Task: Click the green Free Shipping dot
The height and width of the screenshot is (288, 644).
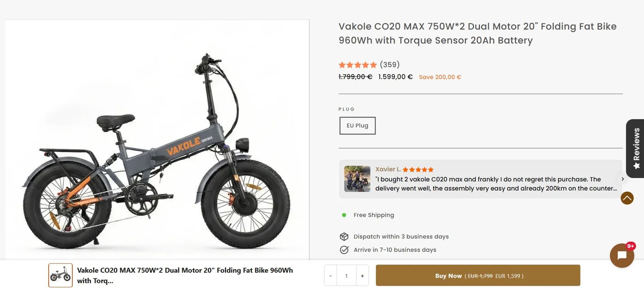Action: tap(344, 215)
